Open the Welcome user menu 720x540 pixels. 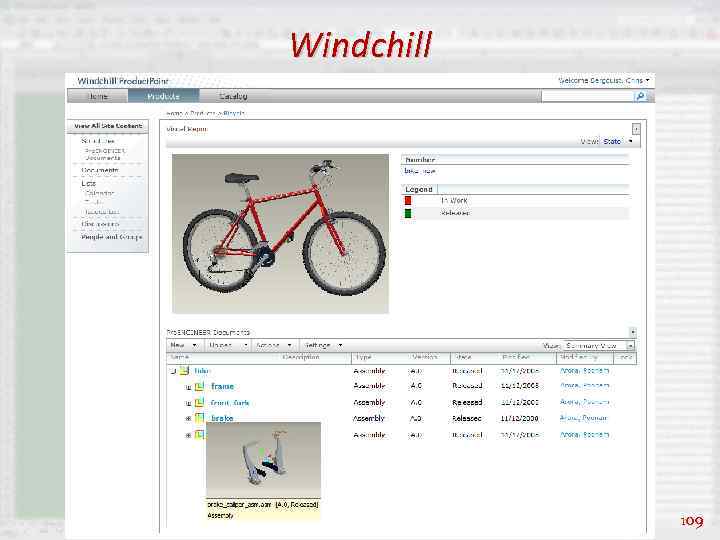[603, 80]
